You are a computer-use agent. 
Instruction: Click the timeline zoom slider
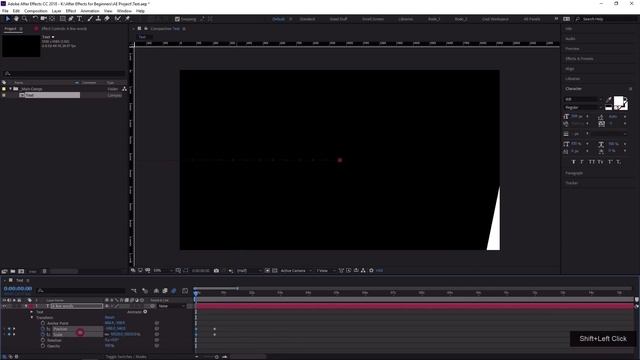point(217,357)
